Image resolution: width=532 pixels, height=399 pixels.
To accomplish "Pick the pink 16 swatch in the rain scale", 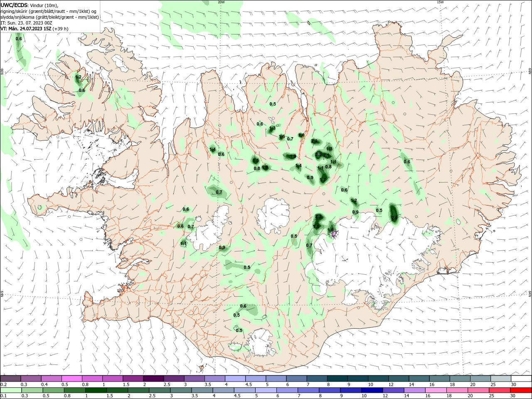I will click(x=435, y=390).
